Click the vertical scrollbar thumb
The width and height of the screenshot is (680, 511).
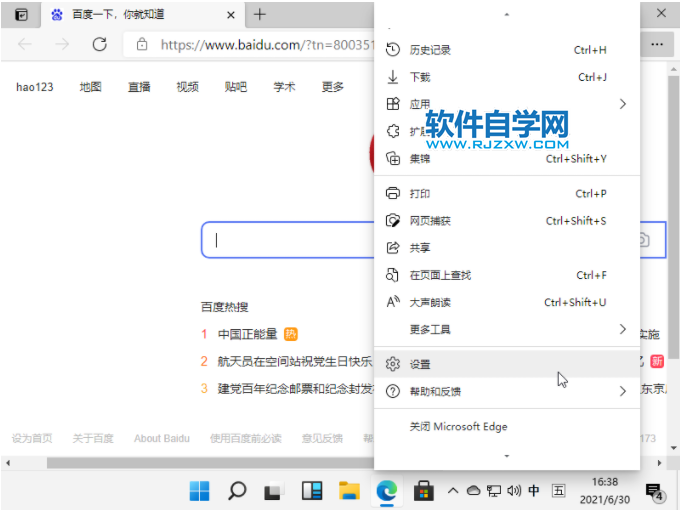click(673, 217)
